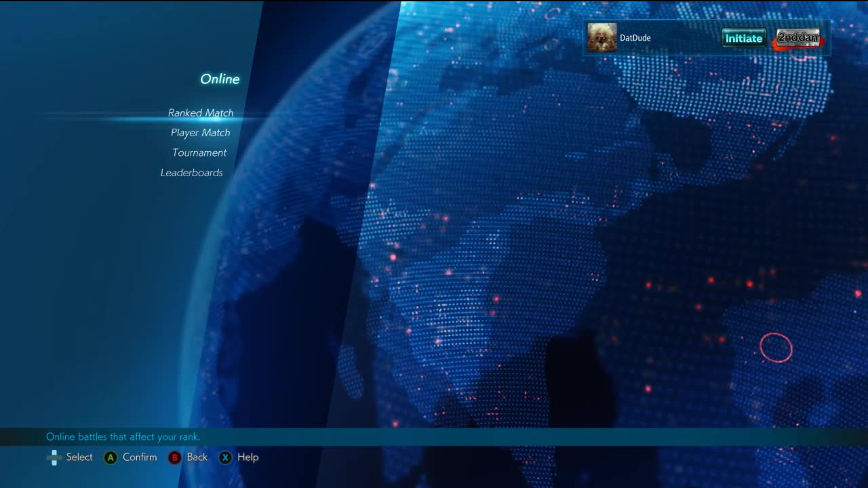This screenshot has height=488, width=868.
Task: Click the Back label in the footer
Action: coord(197,457)
